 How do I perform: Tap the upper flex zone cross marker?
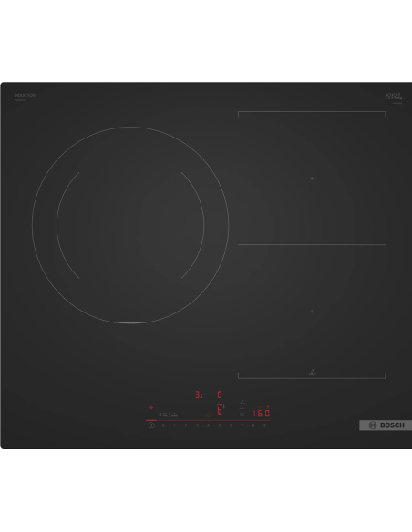[x=312, y=179]
